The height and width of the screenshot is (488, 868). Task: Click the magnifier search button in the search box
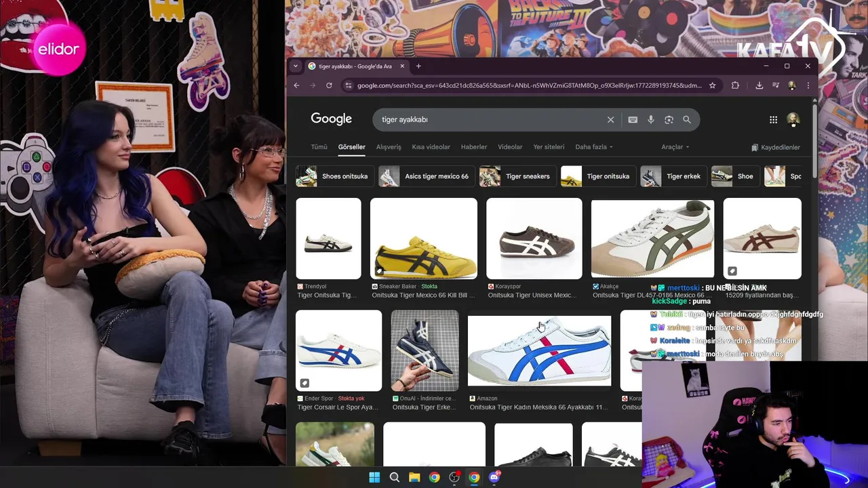687,119
